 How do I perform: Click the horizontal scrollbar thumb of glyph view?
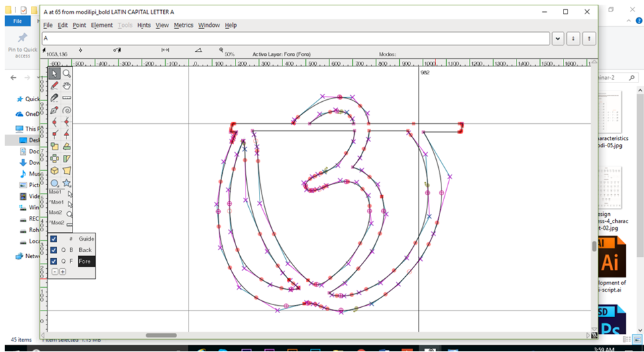[x=161, y=335]
